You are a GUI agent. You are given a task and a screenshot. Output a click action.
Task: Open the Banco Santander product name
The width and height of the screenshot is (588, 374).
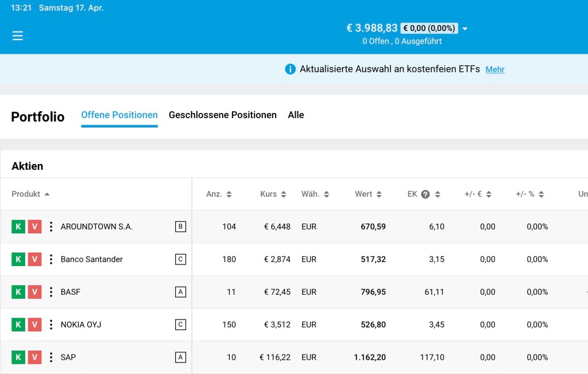pyautogui.click(x=92, y=259)
